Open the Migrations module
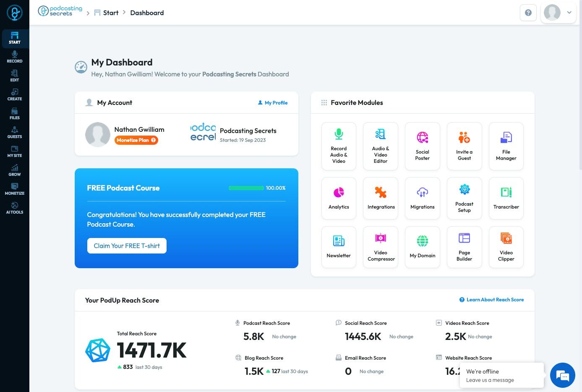Screen dimensions: 582x392 click(423, 198)
